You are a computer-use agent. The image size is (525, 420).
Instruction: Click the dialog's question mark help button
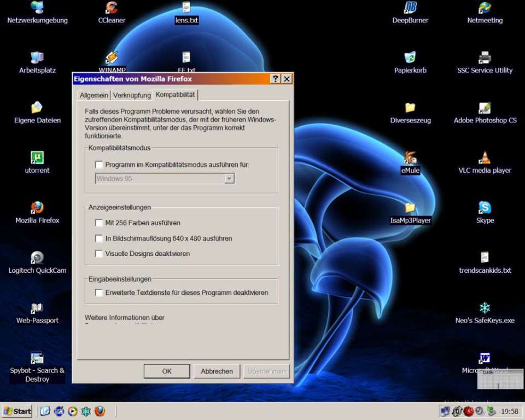276,79
